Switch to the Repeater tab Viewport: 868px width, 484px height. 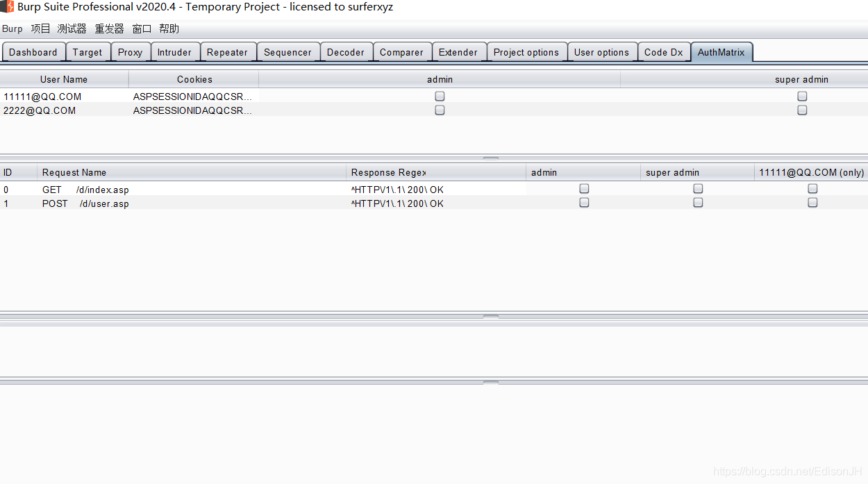(228, 51)
